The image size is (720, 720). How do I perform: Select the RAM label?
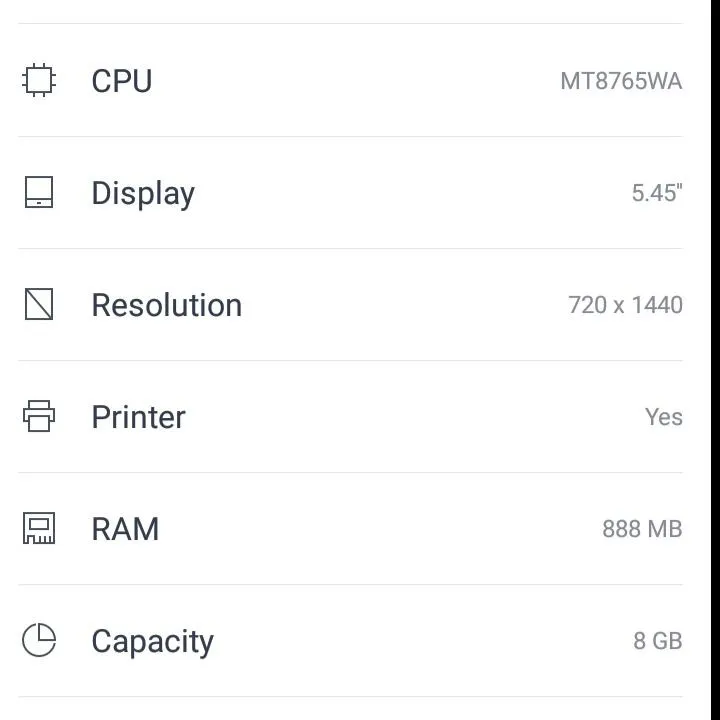pyautogui.click(x=125, y=529)
